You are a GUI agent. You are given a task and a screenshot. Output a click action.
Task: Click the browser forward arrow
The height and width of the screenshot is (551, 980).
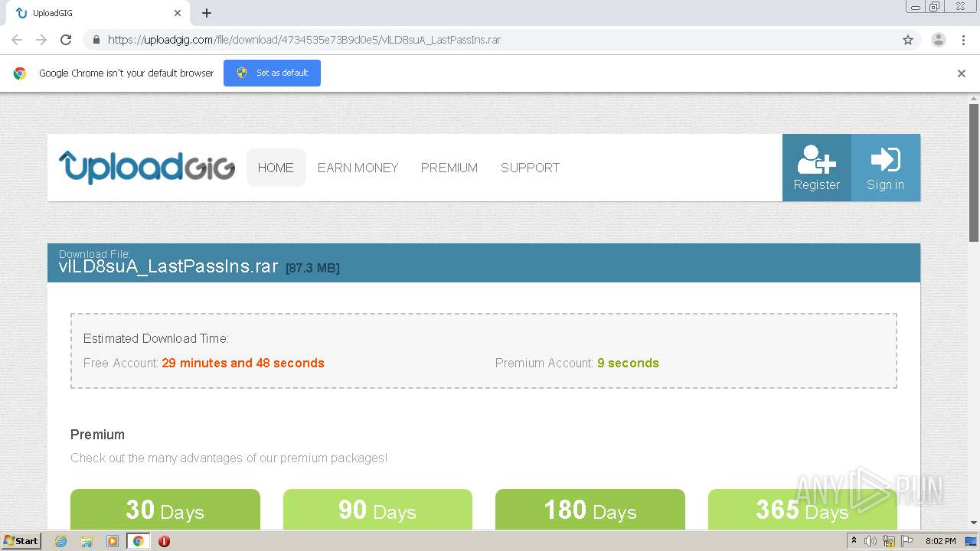point(41,40)
